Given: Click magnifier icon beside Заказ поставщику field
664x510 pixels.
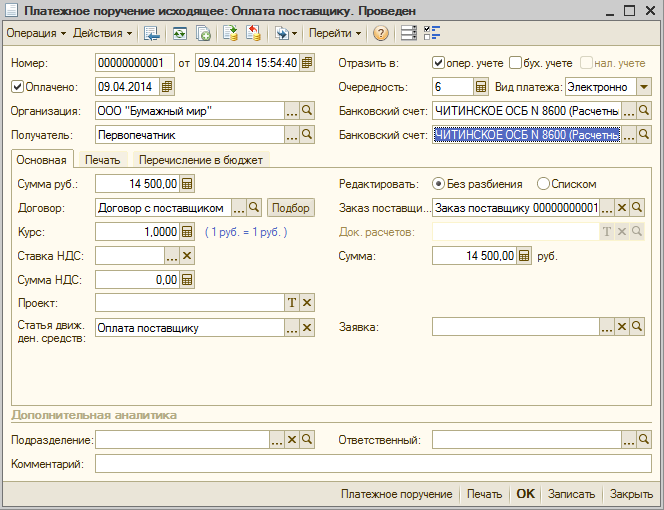Looking at the screenshot, I should coord(637,208).
